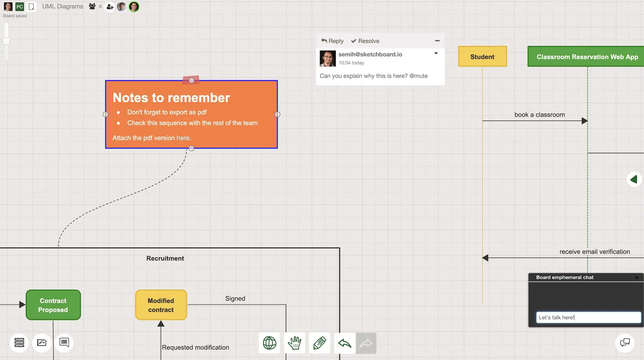Image resolution: width=644 pixels, height=360 pixels.
Task: Click the 'book a classroom' label
Action: coord(540,115)
